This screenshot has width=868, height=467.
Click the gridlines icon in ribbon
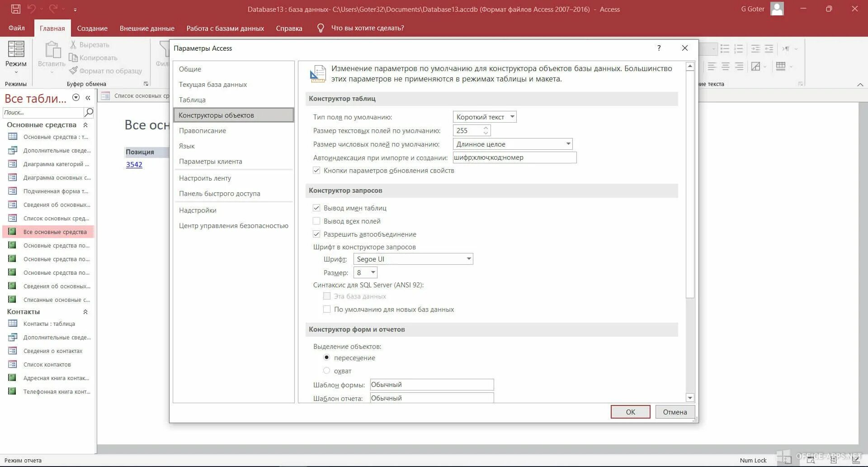[781, 67]
